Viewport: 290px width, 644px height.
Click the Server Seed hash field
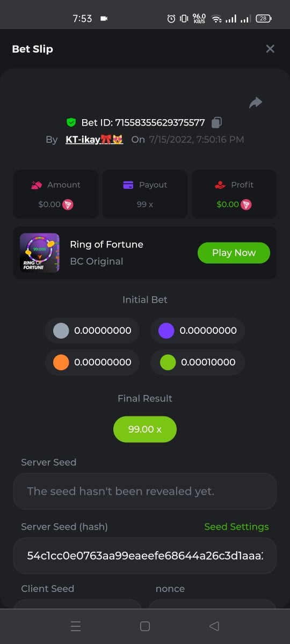click(x=145, y=555)
